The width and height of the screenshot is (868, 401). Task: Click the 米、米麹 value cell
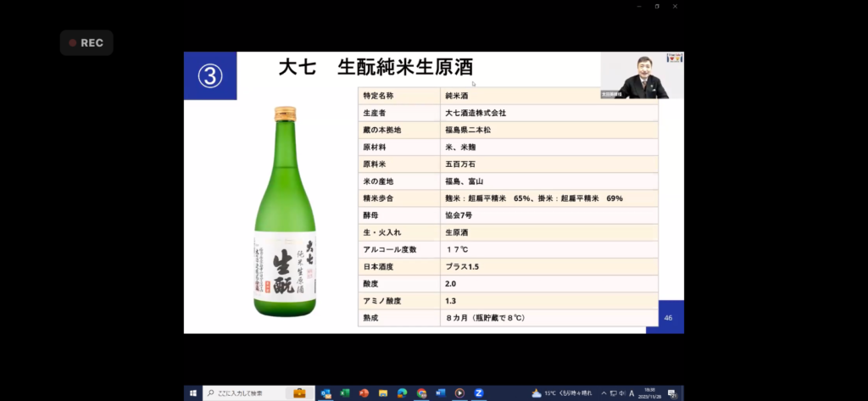coord(549,147)
